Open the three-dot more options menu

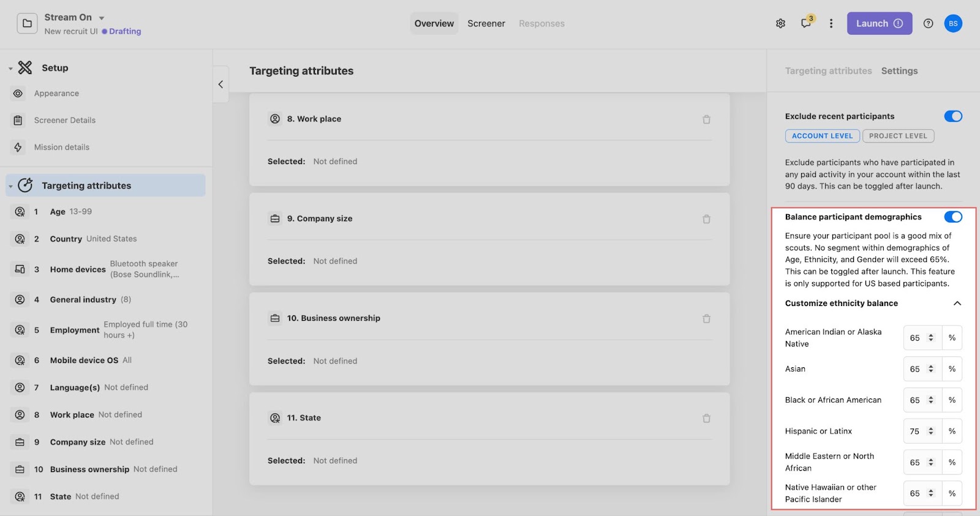click(831, 24)
